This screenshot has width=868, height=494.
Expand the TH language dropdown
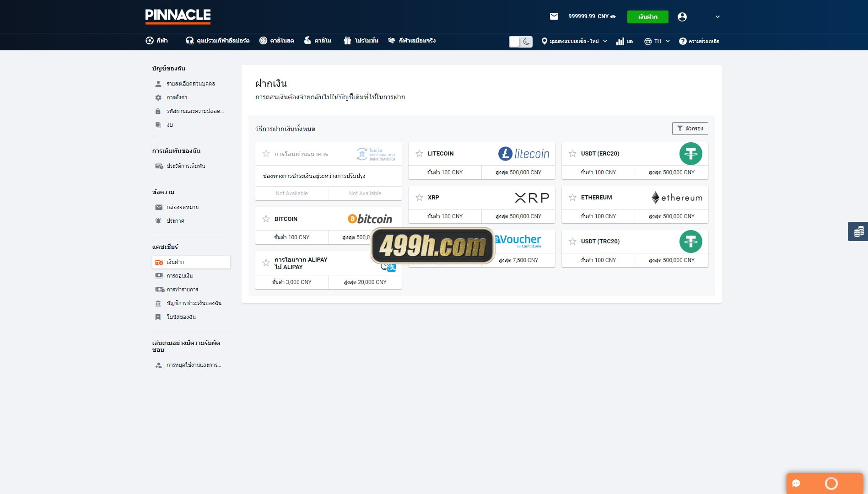[657, 41]
